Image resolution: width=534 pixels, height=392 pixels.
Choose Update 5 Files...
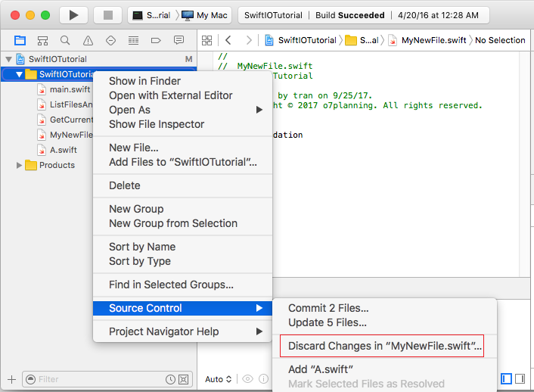click(x=384, y=322)
